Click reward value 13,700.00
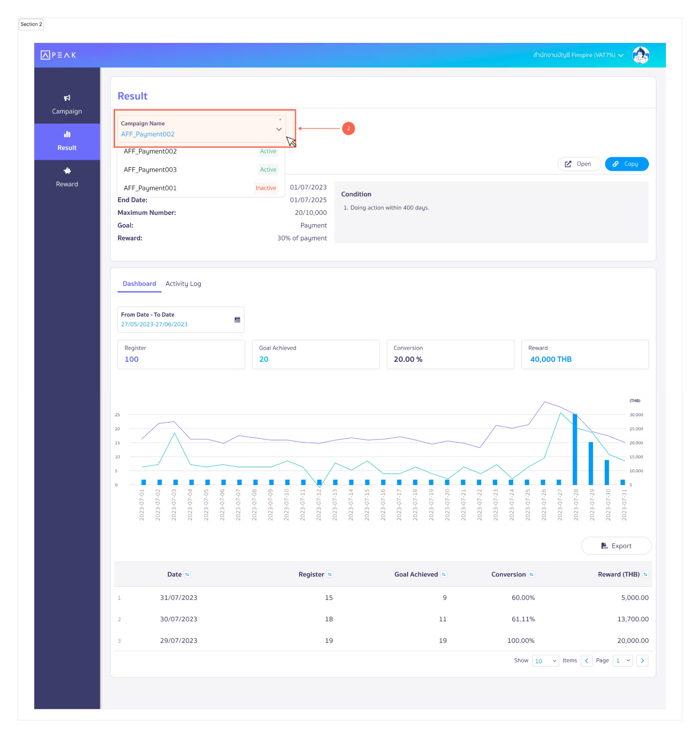The image size is (700, 738). [633, 619]
